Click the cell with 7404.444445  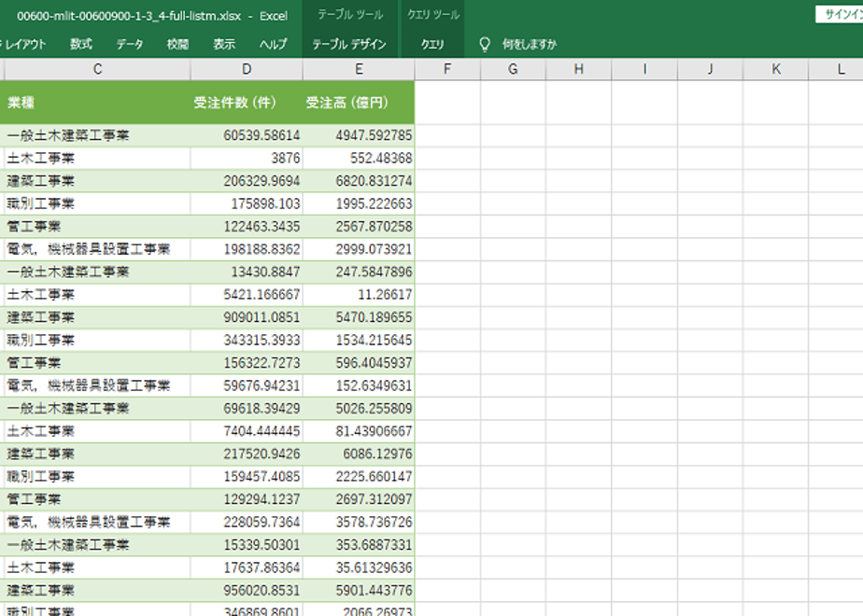(247, 431)
